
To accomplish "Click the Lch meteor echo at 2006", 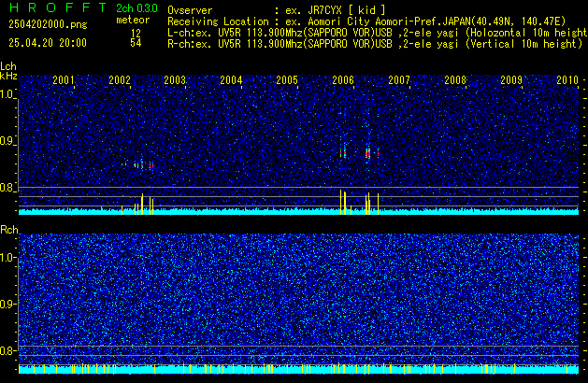I will tap(343, 153).
